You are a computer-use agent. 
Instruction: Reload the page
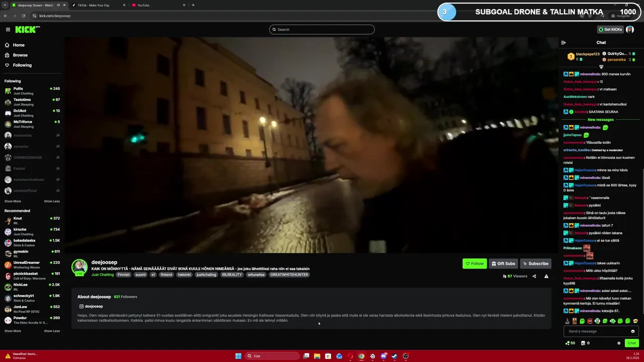(x=23, y=16)
